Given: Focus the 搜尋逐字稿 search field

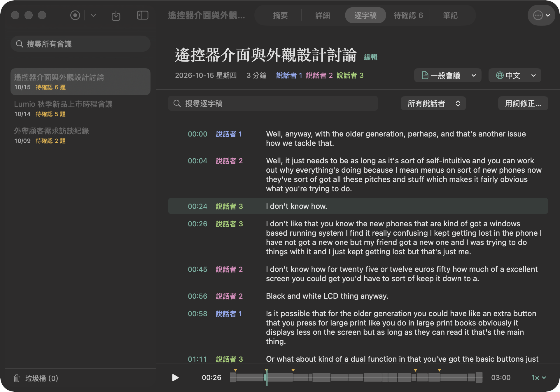Looking at the screenshot, I should (273, 104).
